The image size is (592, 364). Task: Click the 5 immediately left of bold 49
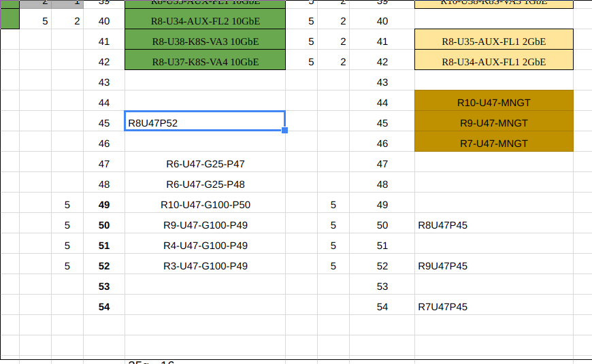(67, 205)
